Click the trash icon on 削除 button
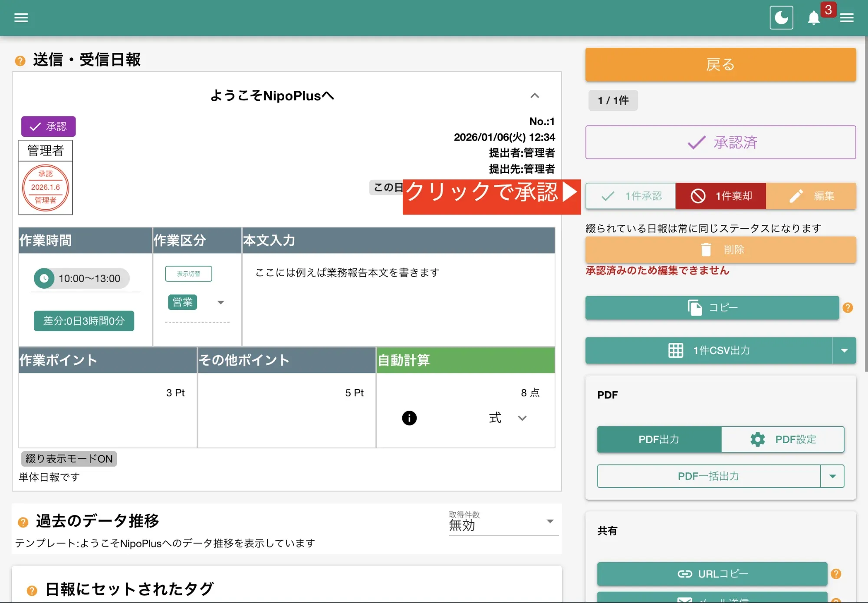 (707, 250)
